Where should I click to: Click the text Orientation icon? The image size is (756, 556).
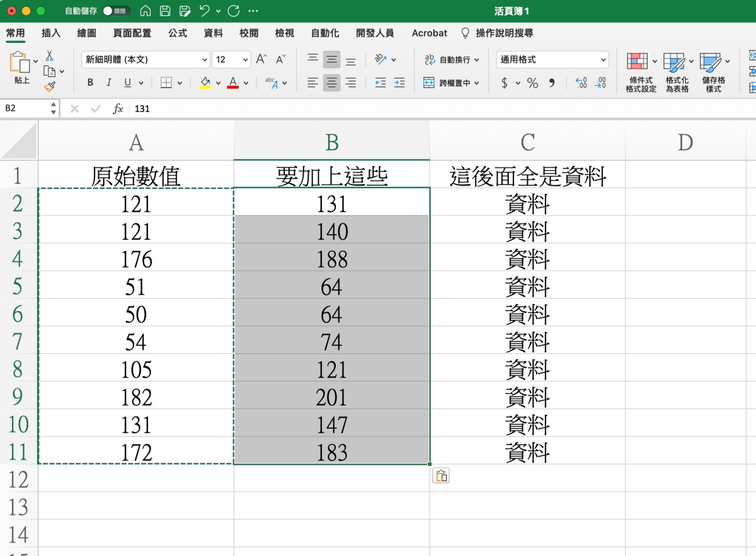(x=380, y=60)
